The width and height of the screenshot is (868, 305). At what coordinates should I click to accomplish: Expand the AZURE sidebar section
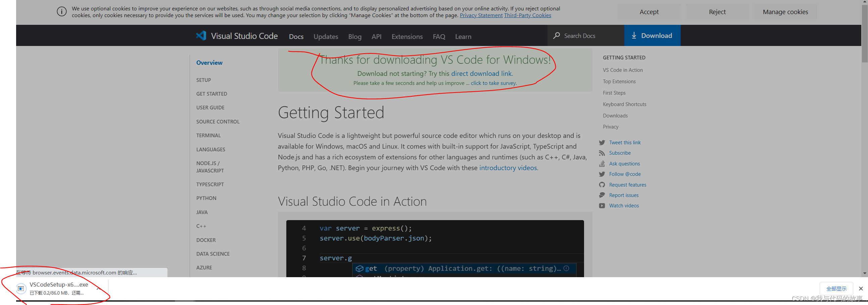click(204, 268)
